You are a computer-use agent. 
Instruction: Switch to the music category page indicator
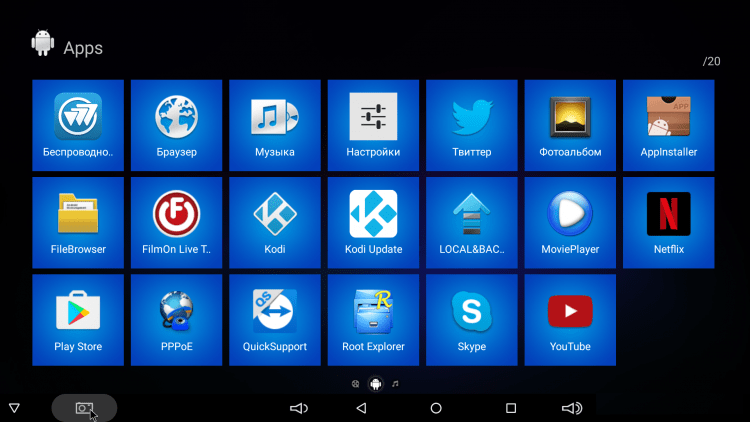pyautogui.click(x=395, y=383)
